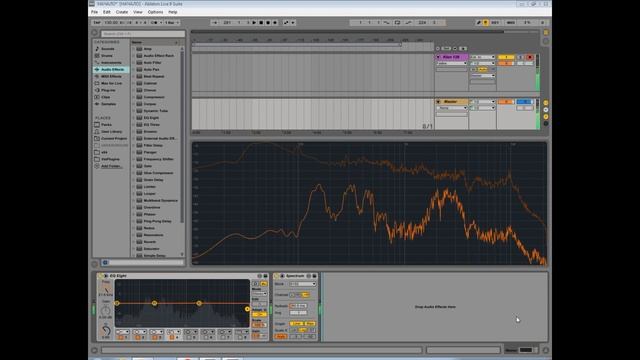Viewport: 640px width, 360px height.
Task: Select MIDI Effects category in browser
Action: [111, 76]
